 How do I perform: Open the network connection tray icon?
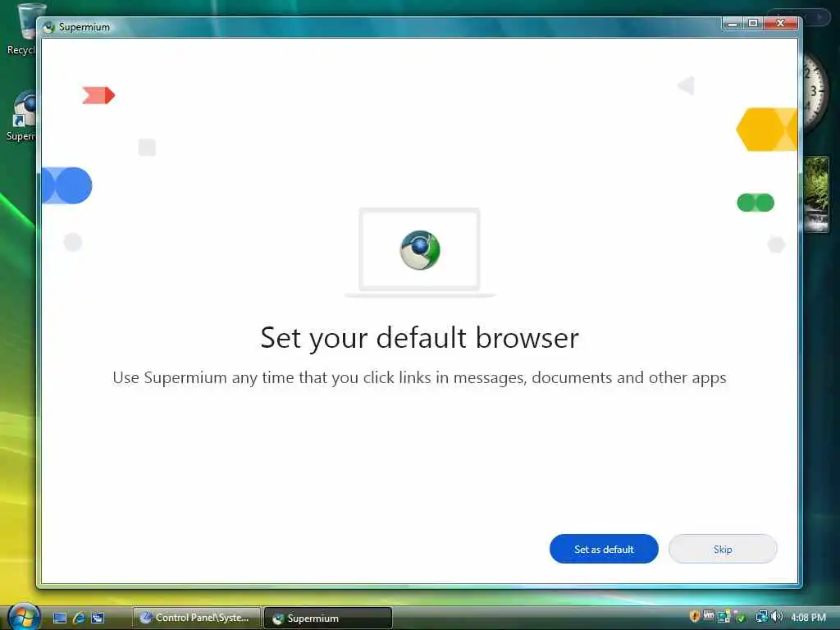(761, 617)
